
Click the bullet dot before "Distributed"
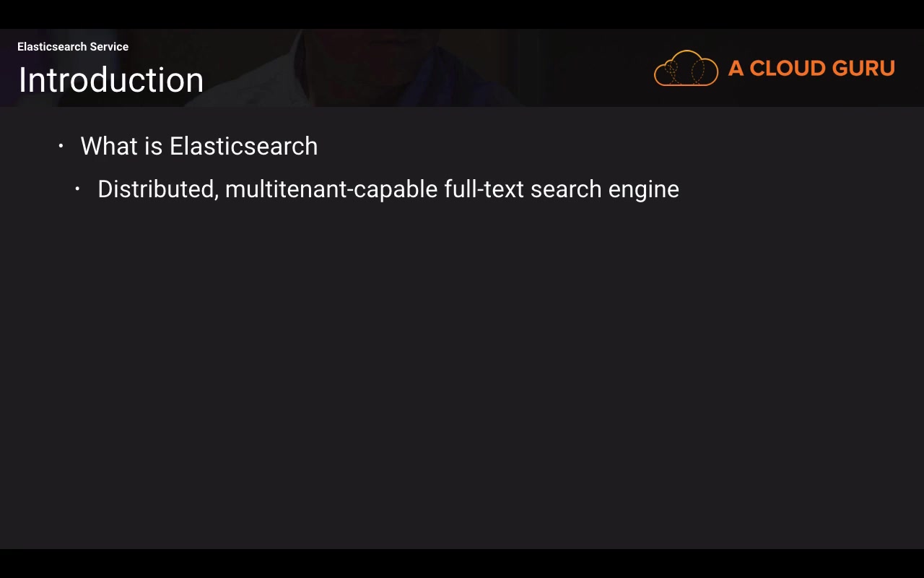coord(77,189)
